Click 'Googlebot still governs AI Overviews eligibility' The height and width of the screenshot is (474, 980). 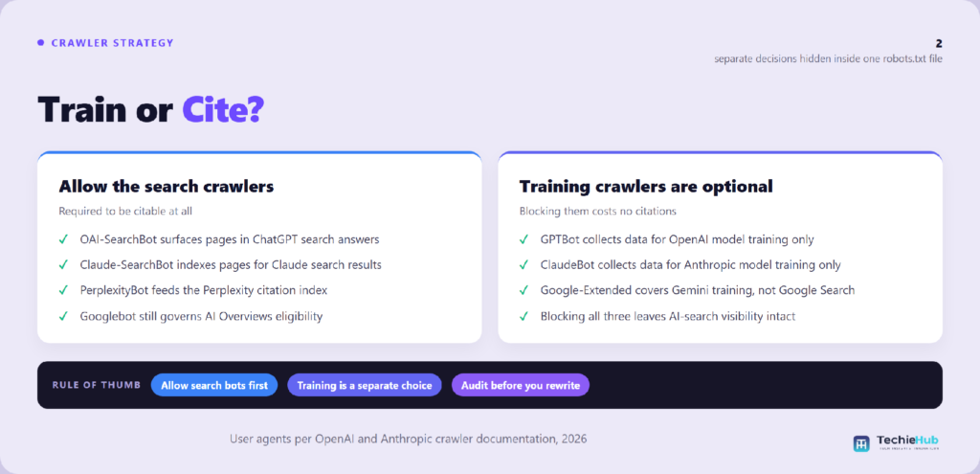(201, 316)
